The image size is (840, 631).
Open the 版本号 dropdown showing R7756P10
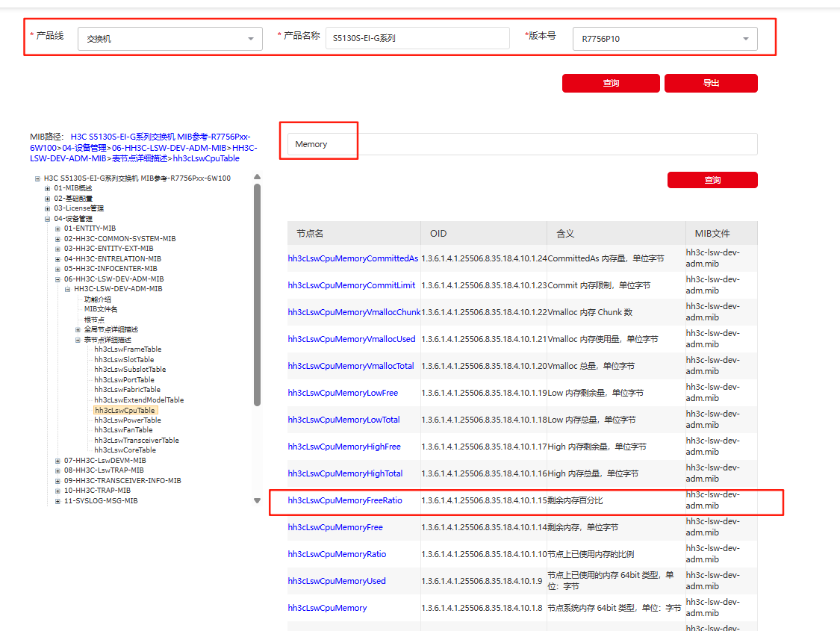(665, 39)
